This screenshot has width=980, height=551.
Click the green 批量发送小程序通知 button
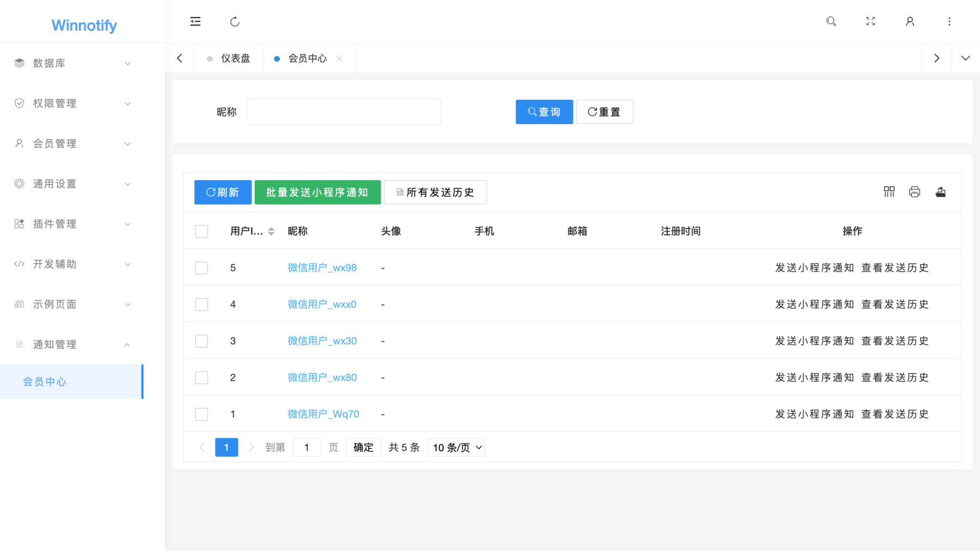click(317, 192)
